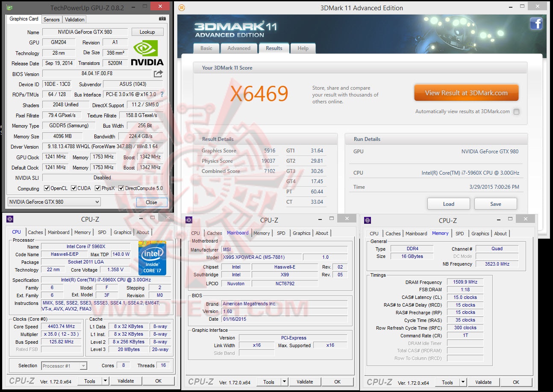The image size is (553, 392).
Task: Open the Help tab in 3DMark 11
Action: coord(303,48)
